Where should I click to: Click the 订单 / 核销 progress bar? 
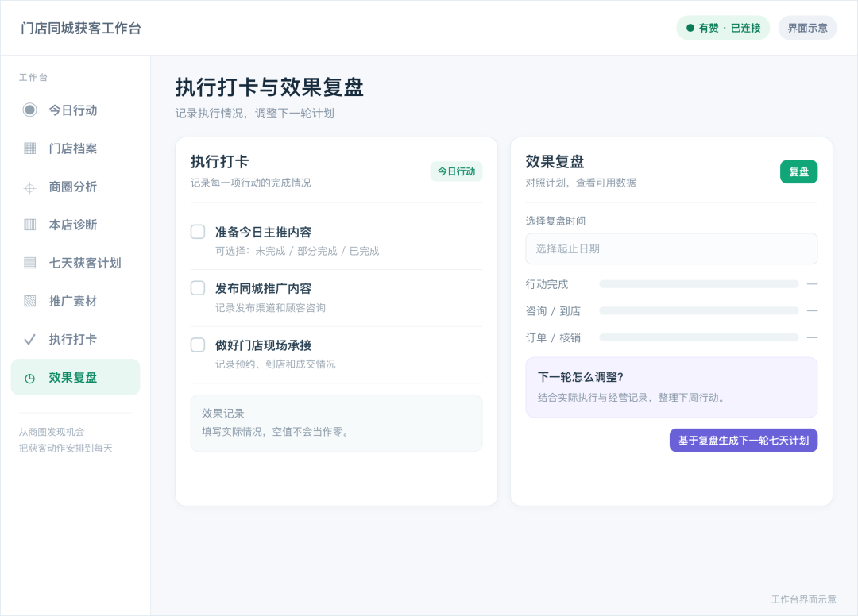click(699, 338)
